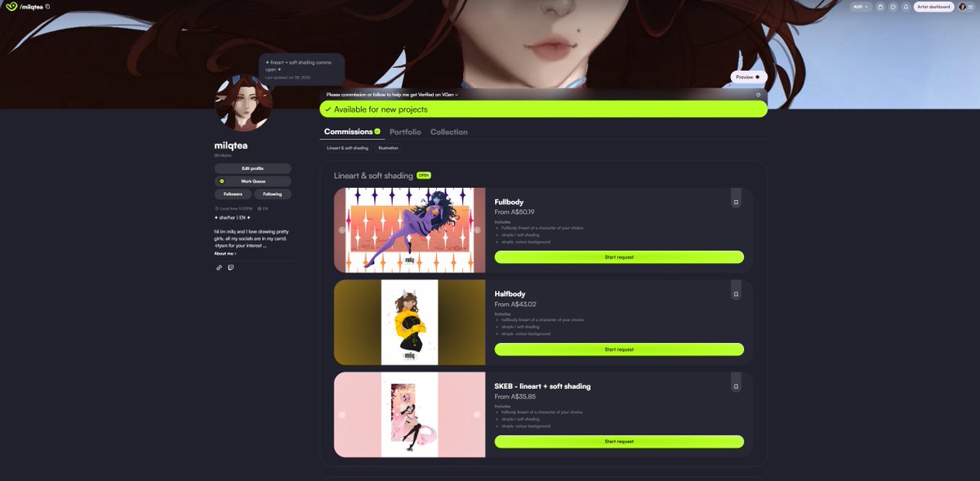Show previous image on Fullbody card
980x481 pixels.
click(342, 230)
